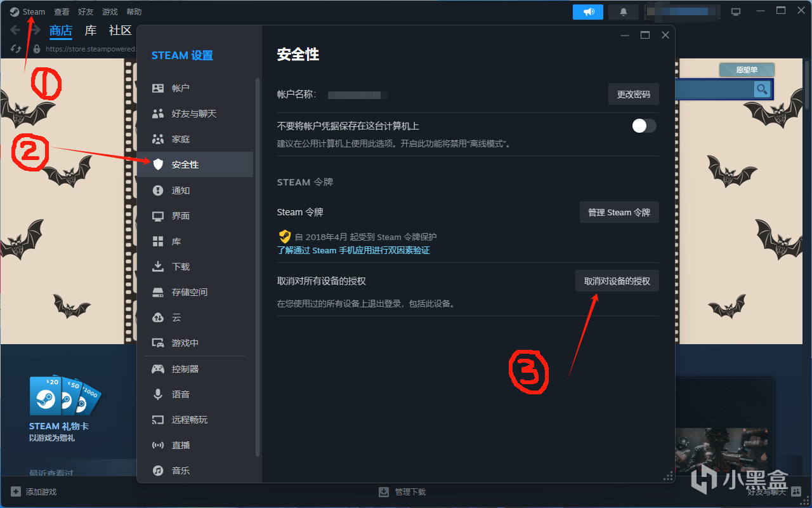
Task: Open the 存储空间 drive icon
Action: [x=158, y=292]
